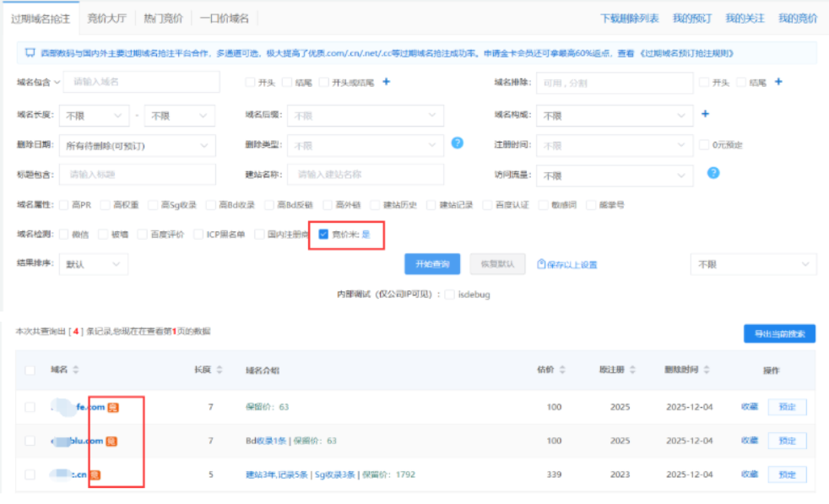Click the 导出当前搜索 button
This screenshot has height=504, width=829.
click(x=779, y=333)
